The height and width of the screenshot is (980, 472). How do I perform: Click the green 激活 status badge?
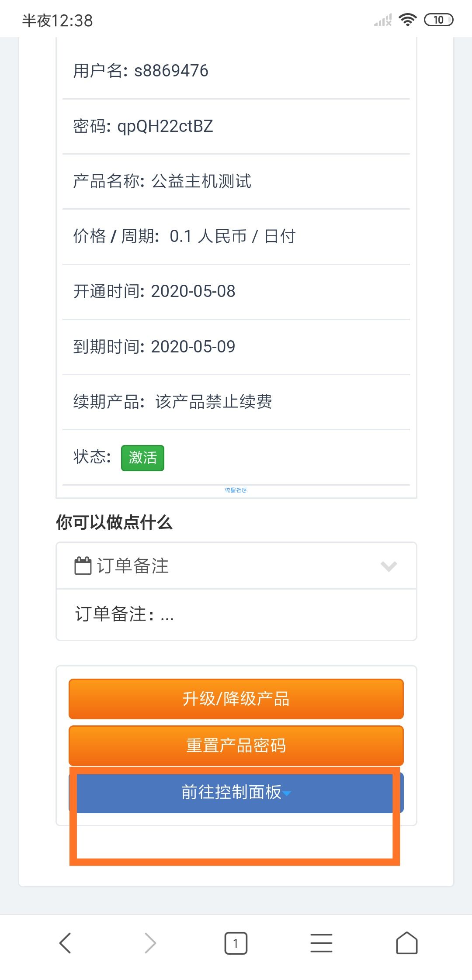(x=142, y=458)
